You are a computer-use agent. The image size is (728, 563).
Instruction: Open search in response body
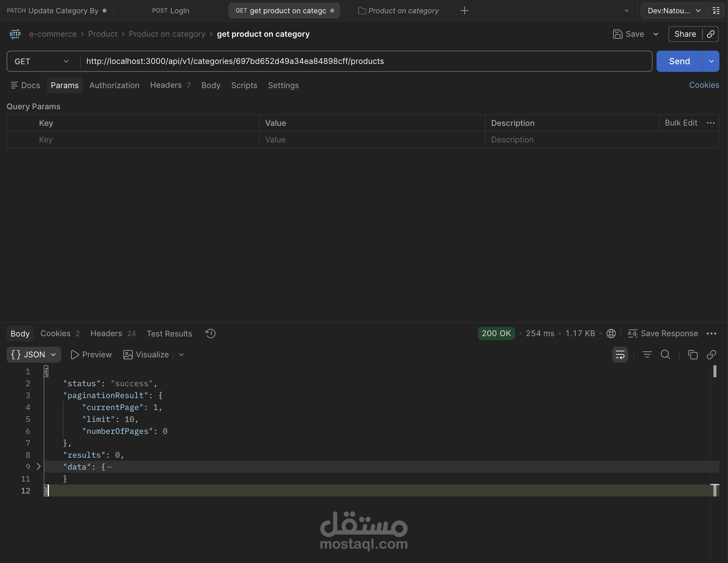[665, 355]
